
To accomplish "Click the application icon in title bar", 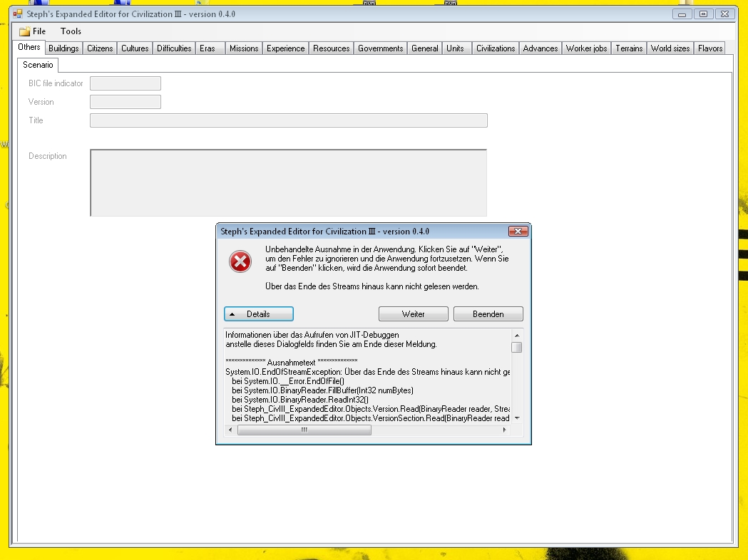I will click(x=18, y=14).
